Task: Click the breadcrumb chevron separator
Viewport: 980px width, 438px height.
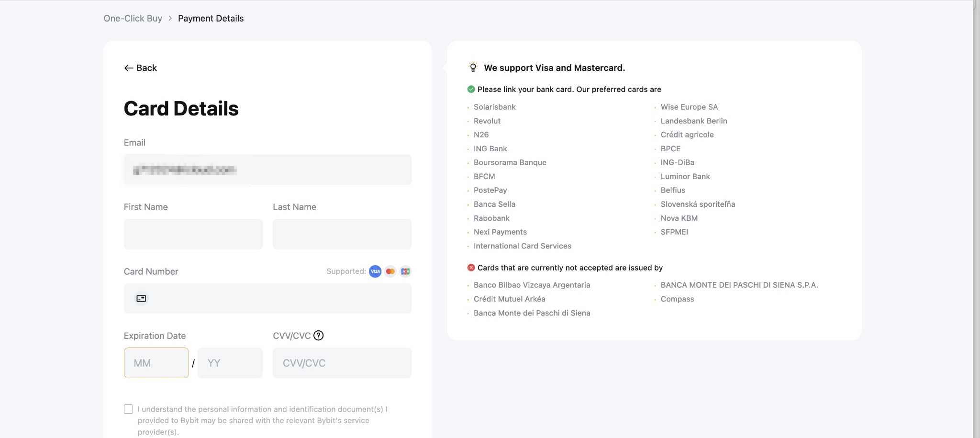Action: click(x=170, y=18)
